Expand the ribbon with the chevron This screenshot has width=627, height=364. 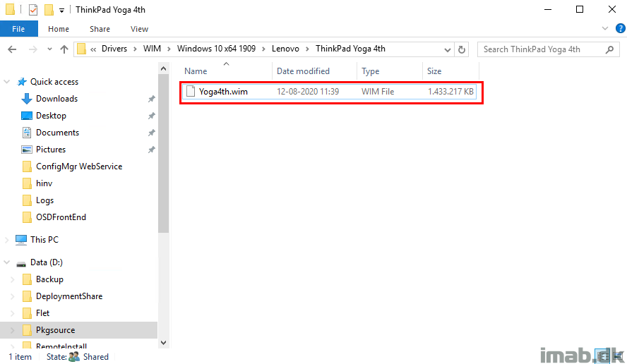click(x=604, y=28)
